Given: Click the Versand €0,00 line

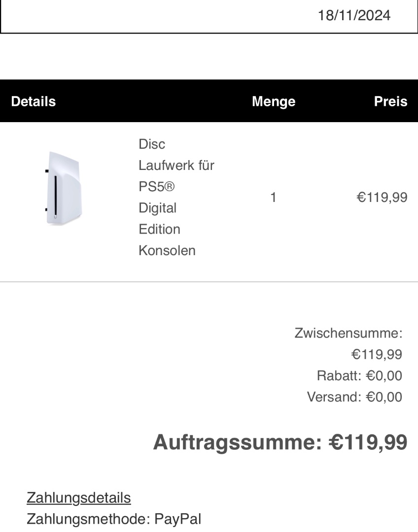Looking at the screenshot, I should (354, 397).
